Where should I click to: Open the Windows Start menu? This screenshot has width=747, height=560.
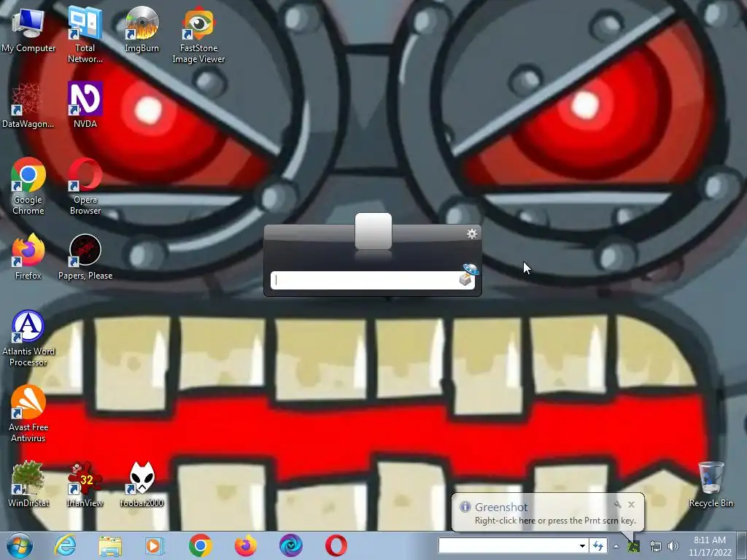click(20, 545)
